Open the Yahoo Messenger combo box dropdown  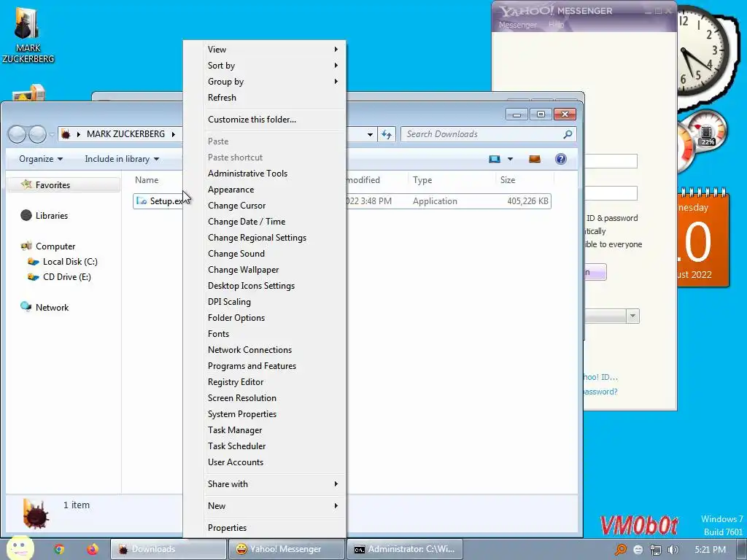click(x=632, y=316)
